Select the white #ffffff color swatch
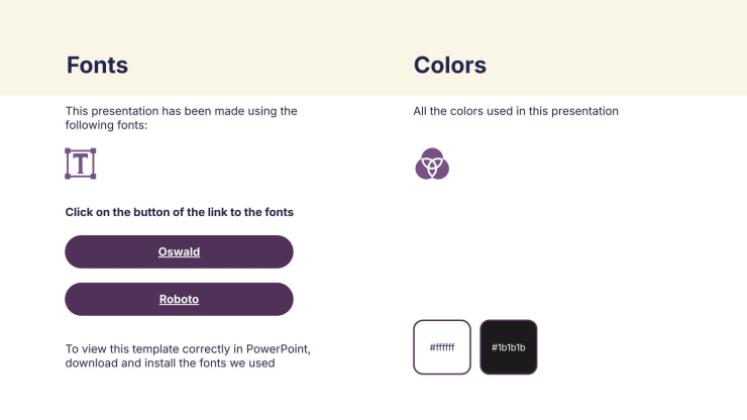This screenshot has height=420, width=747. click(x=442, y=347)
